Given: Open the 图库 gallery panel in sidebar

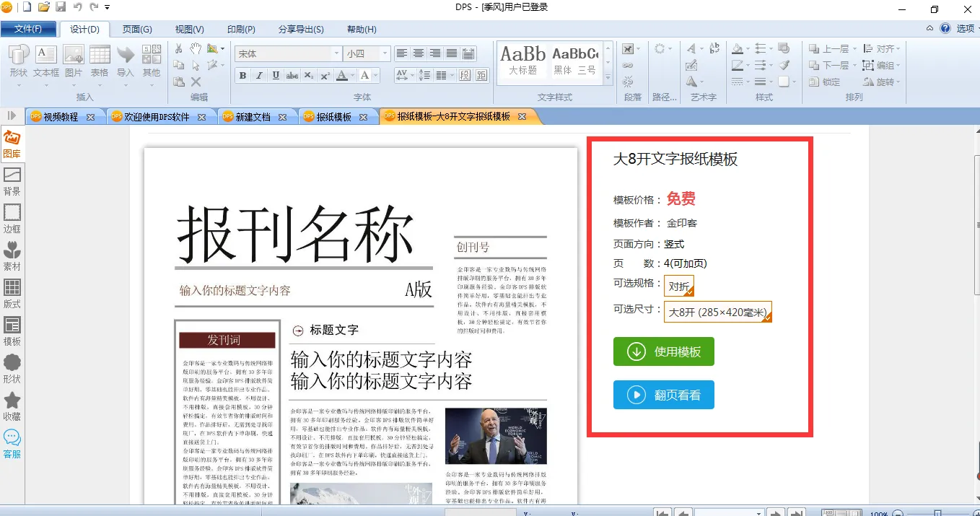Looking at the screenshot, I should 12,144.
